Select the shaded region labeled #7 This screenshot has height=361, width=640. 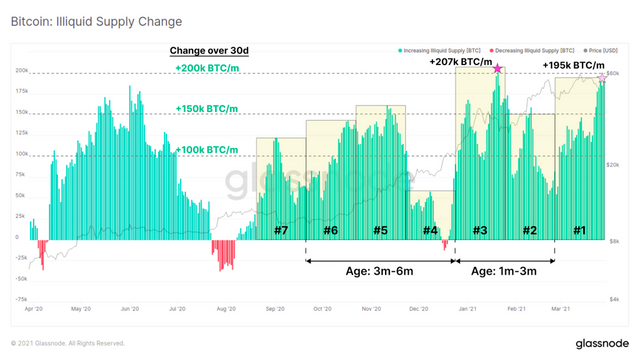tap(281, 189)
